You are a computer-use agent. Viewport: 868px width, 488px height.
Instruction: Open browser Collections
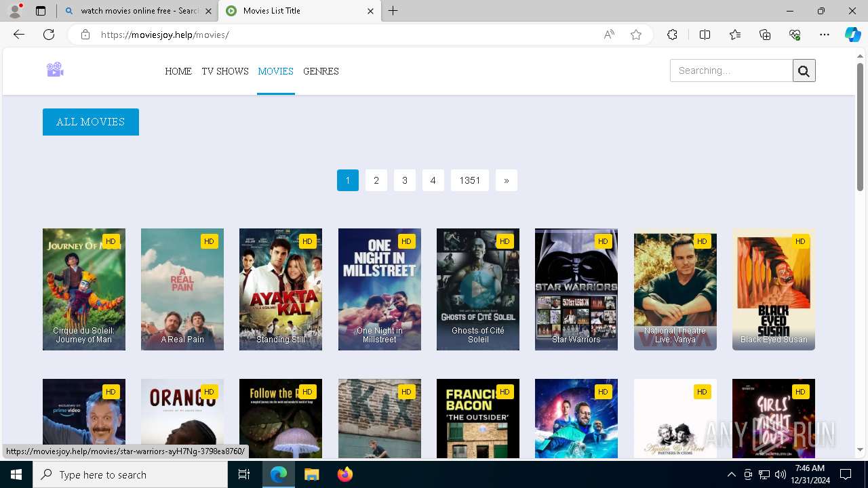pos(765,35)
